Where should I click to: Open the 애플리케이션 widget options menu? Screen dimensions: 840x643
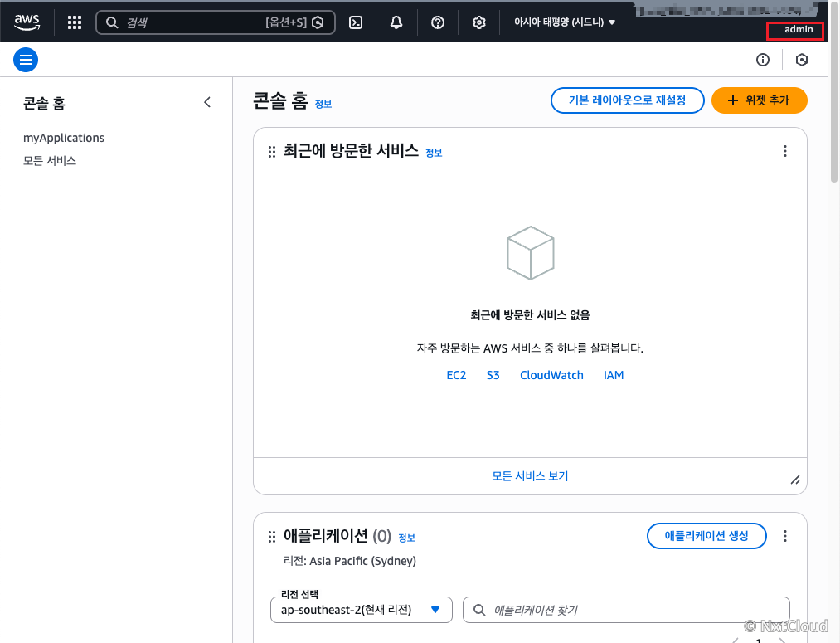pyautogui.click(x=785, y=536)
